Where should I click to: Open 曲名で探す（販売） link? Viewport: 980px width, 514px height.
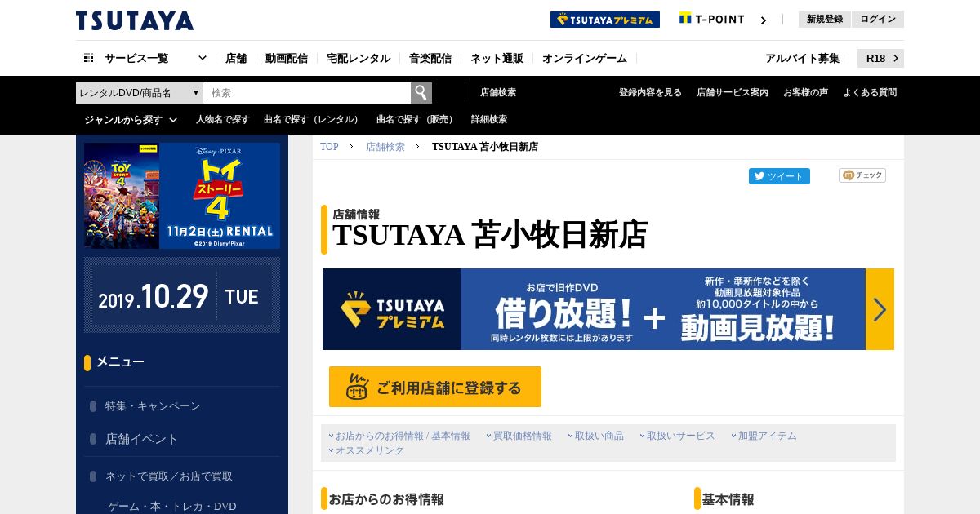coord(416,120)
